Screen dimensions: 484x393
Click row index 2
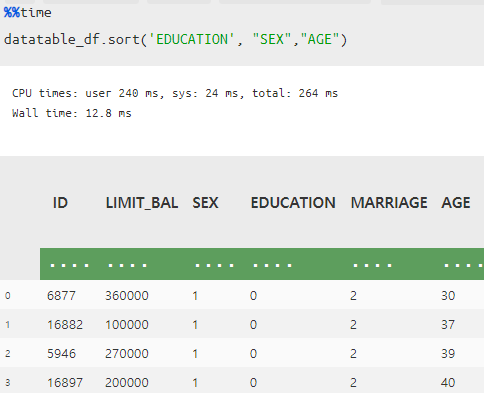pos(8,354)
